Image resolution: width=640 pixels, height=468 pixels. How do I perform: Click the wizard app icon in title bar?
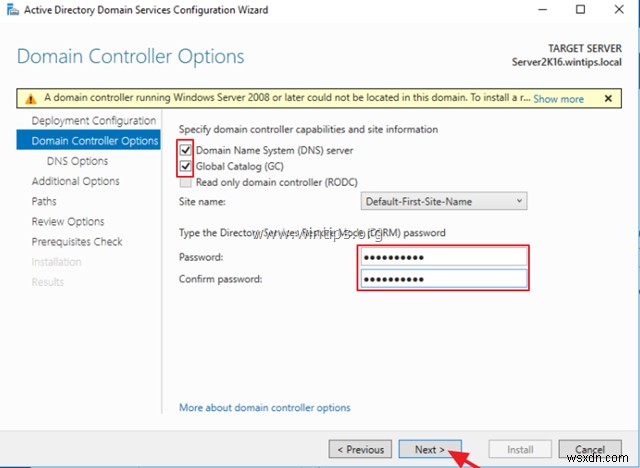click(x=12, y=10)
